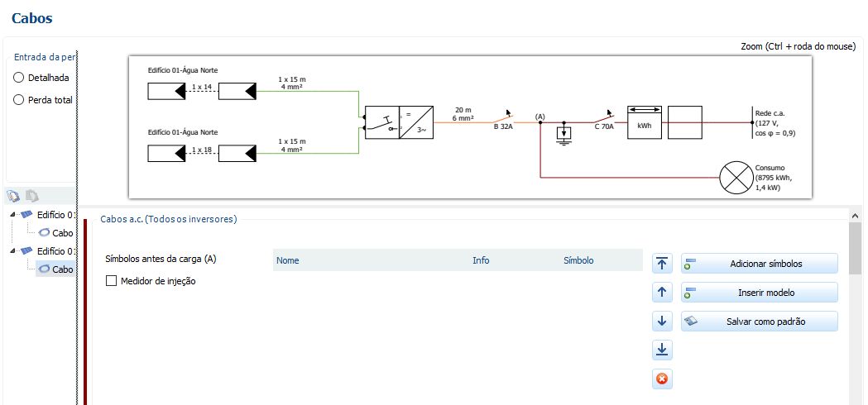Select the Detalhada radio option
Viewport: 868px width, 405px height.
[x=19, y=78]
